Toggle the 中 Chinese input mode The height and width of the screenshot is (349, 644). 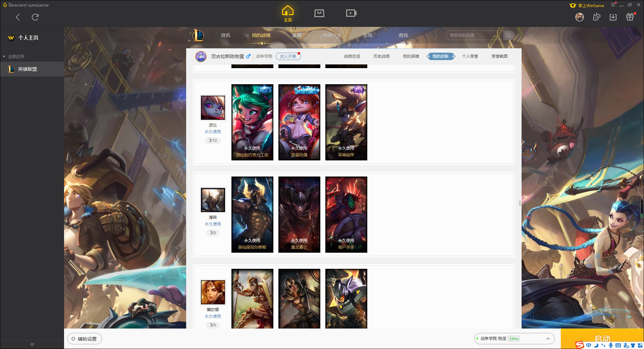589,345
